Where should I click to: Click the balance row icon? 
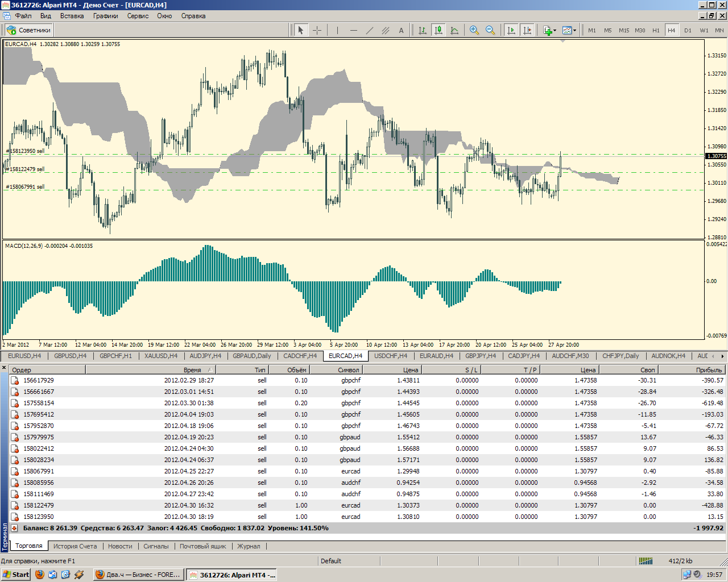pos(15,528)
